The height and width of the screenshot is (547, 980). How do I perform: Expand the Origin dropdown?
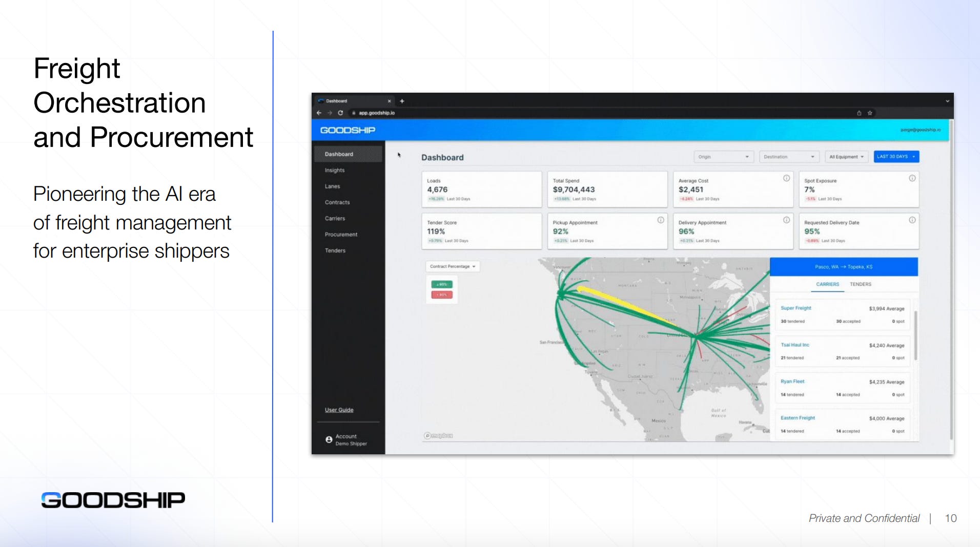[x=723, y=157]
